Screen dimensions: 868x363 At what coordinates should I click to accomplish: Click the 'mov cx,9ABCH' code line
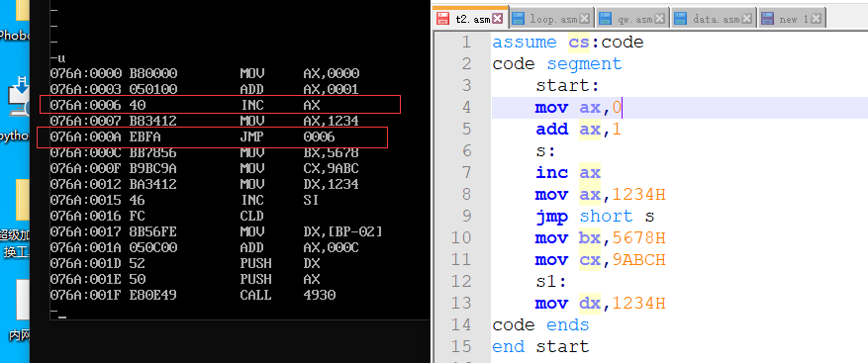[x=601, y=259]
